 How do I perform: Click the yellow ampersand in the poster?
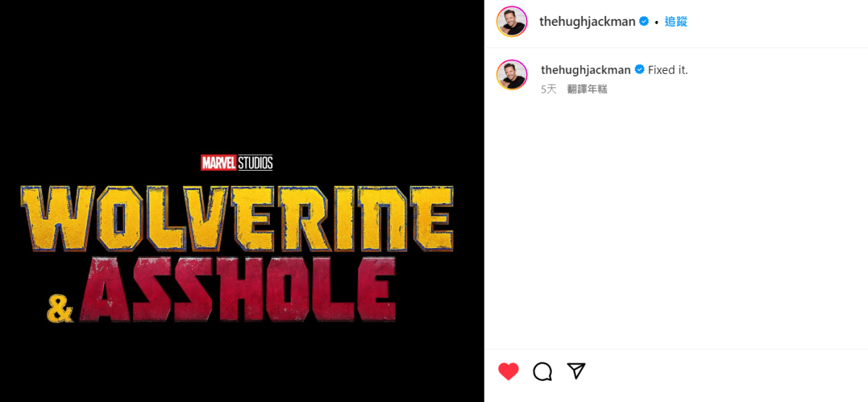(60, 307)
